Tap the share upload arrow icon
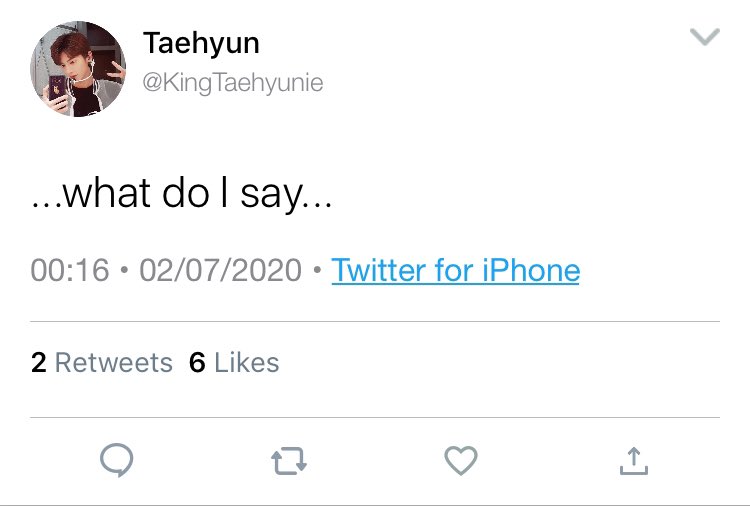750x506 pixels. [x=634, y=461]
